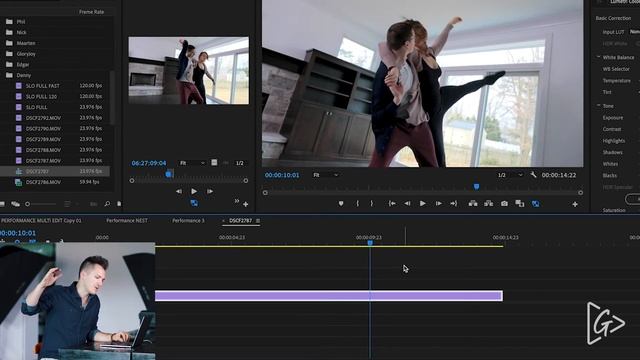Export frame with the camera icon
The width and height of the screenshot is (640, 360).
(504, 203)
